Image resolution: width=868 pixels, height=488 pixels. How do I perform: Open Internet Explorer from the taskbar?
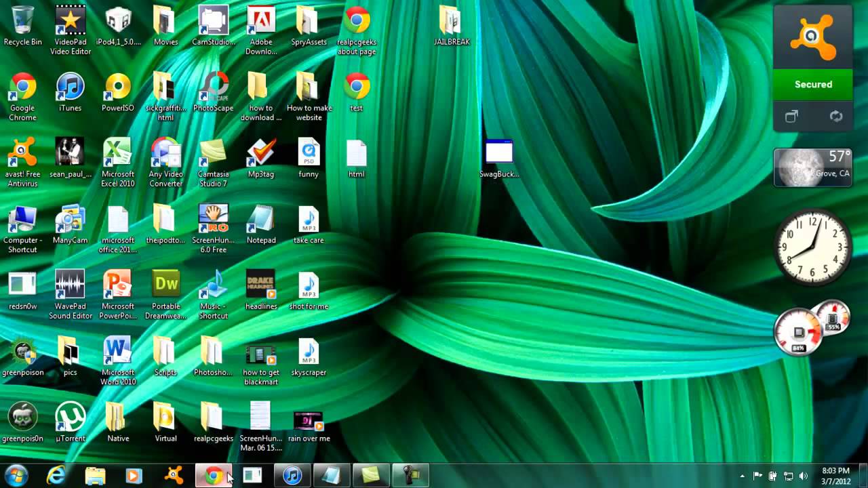pyautogui.click(x=56, y=476)
